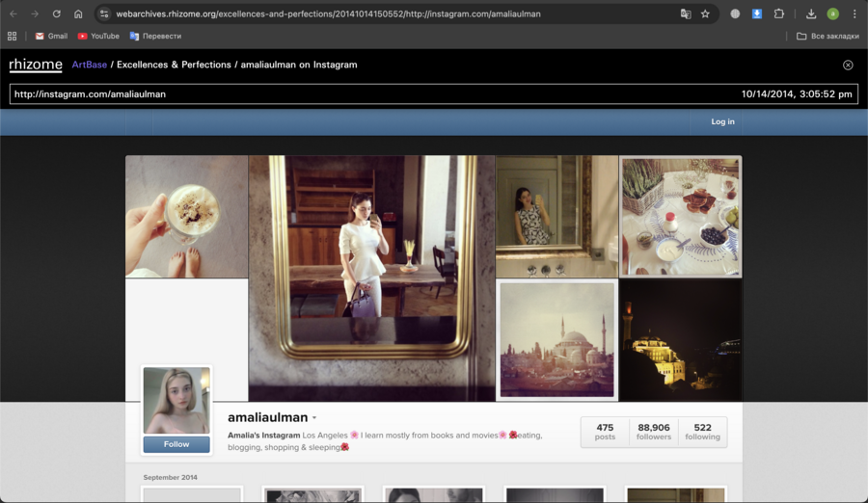Screen dimensions: 868x503
Task: Expand the amaliaulman username dropdown arrow
Action: 314,418
